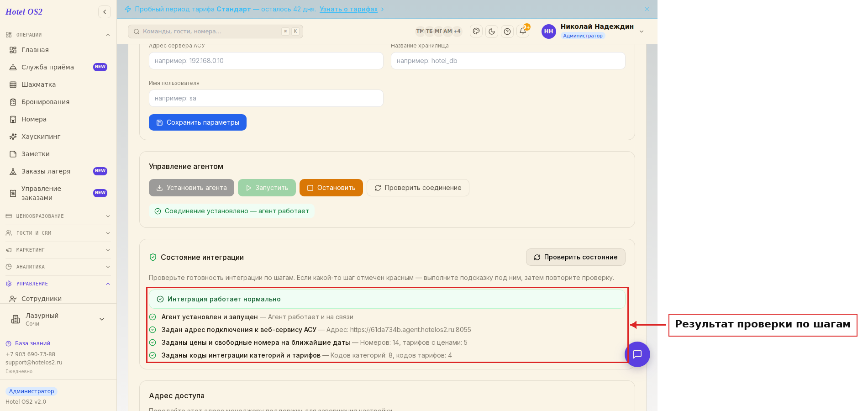Click the +7 903 690-73-88 phone number

(30, 354)
